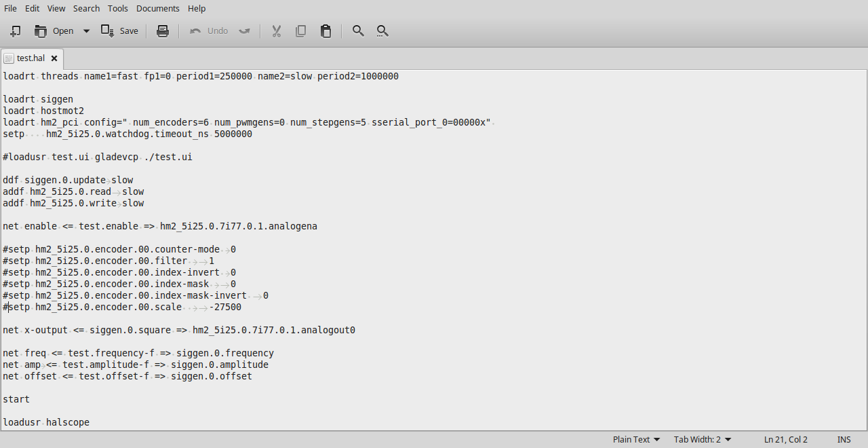868x448 pixels.
Task: Open Find with magnifier icon
Action: pyautogui.click(x=358, y=31)
